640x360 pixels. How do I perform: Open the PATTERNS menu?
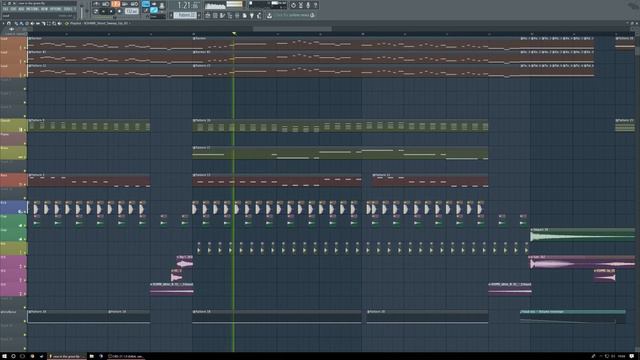tap(32, 9)
